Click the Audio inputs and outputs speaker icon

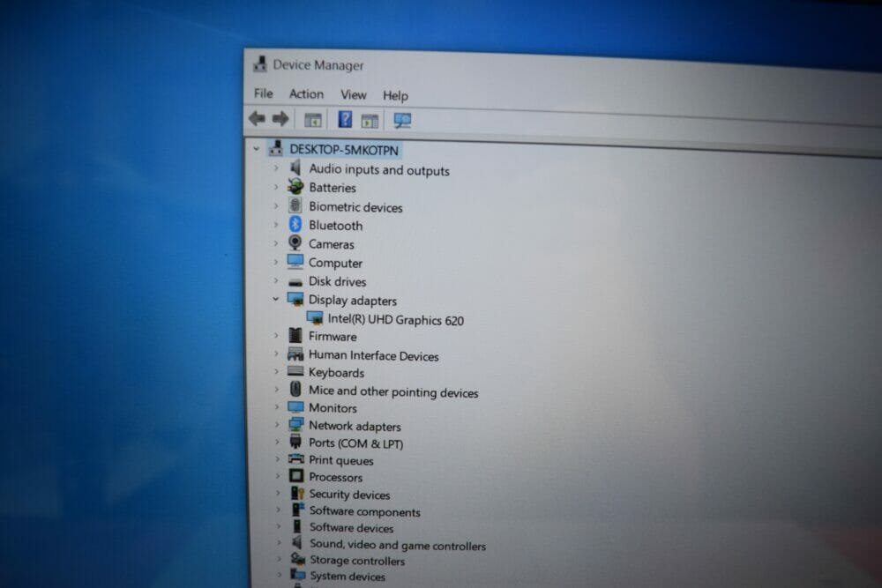click(x=295, y=167)
